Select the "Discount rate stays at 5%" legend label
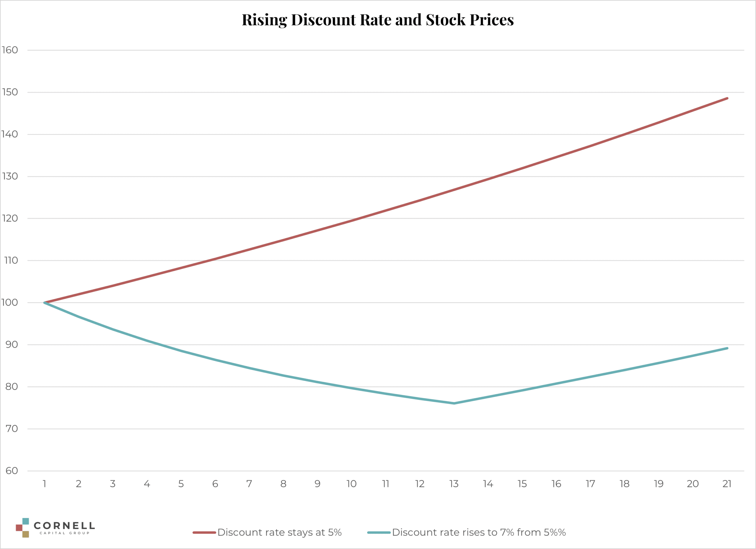Viewport: 756px width, 549px height. [x=279, y=532]
